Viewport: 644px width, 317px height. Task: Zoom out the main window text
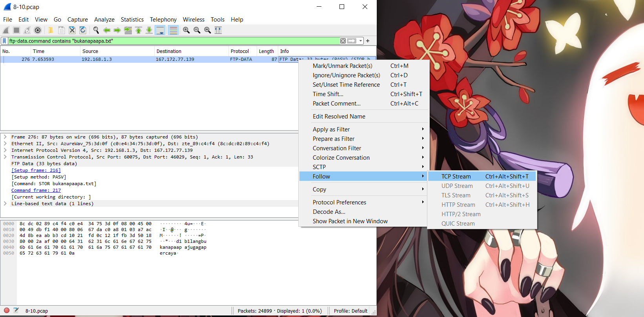(197, 30)
